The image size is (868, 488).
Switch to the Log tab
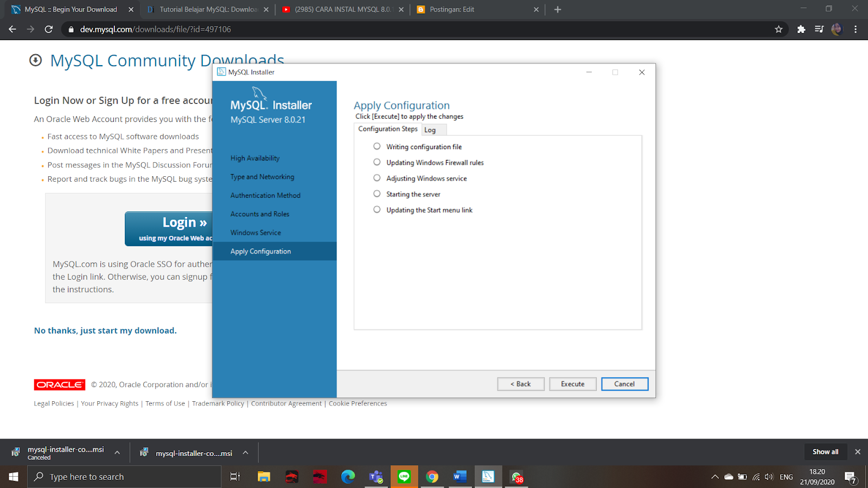point(434,130)
